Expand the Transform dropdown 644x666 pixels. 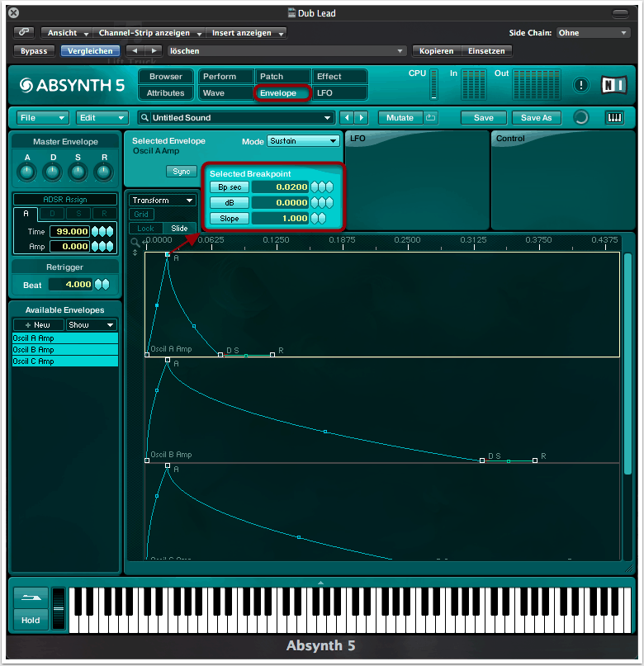pyautogui.click(x=163, y=201)
